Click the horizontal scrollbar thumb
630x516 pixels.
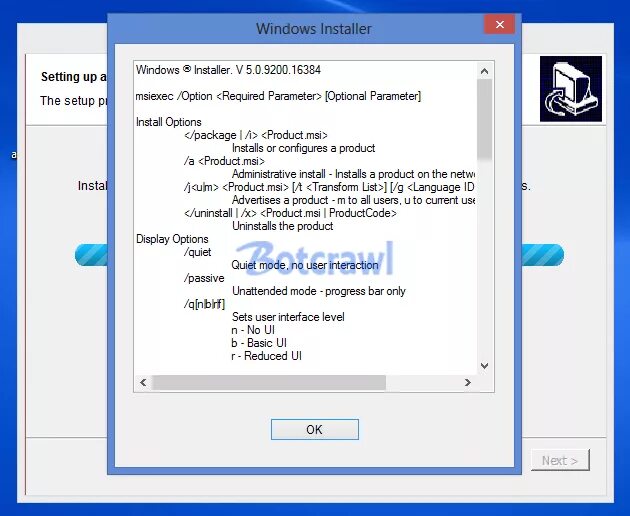pyautogui.click(x=269, y=382)
